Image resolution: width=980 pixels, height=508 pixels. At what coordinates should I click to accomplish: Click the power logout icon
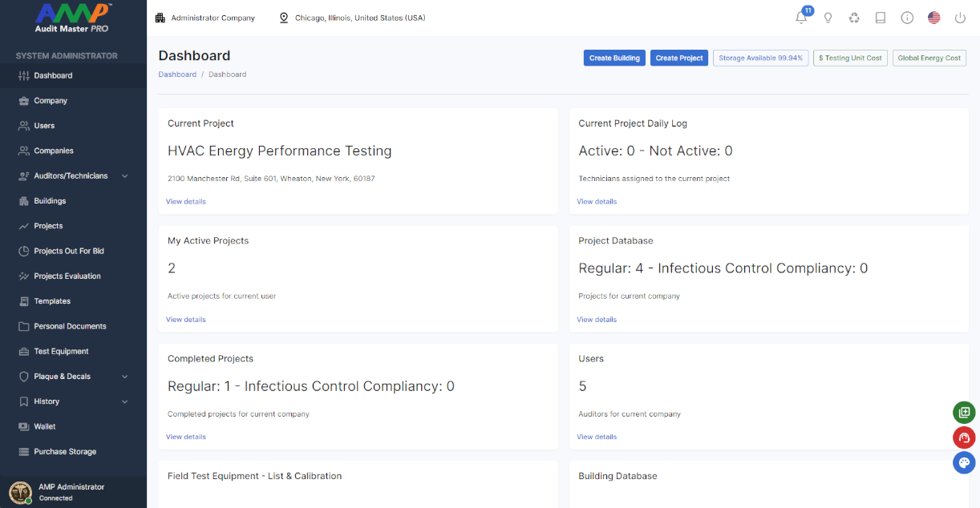(960, 18)
